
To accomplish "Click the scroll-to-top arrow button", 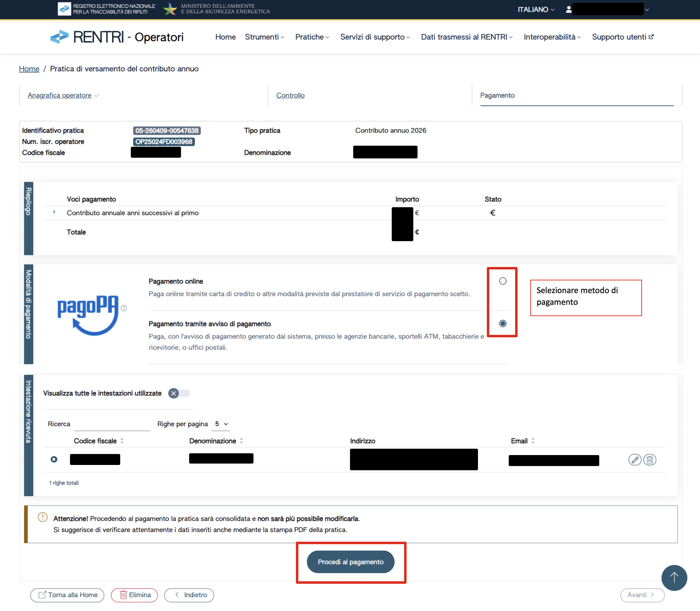I will click(674, 578).
